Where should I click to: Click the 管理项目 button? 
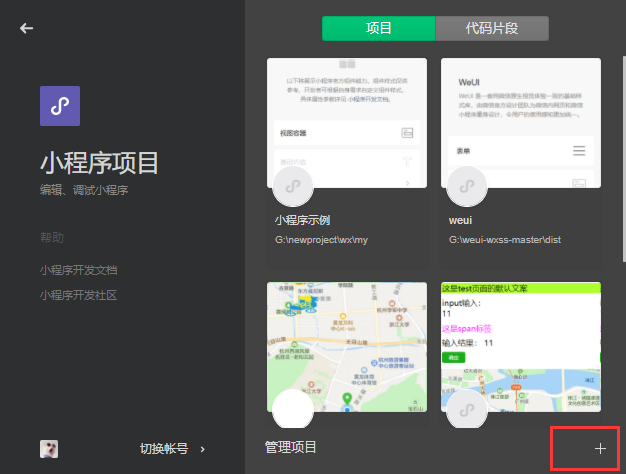coord(291,447)
